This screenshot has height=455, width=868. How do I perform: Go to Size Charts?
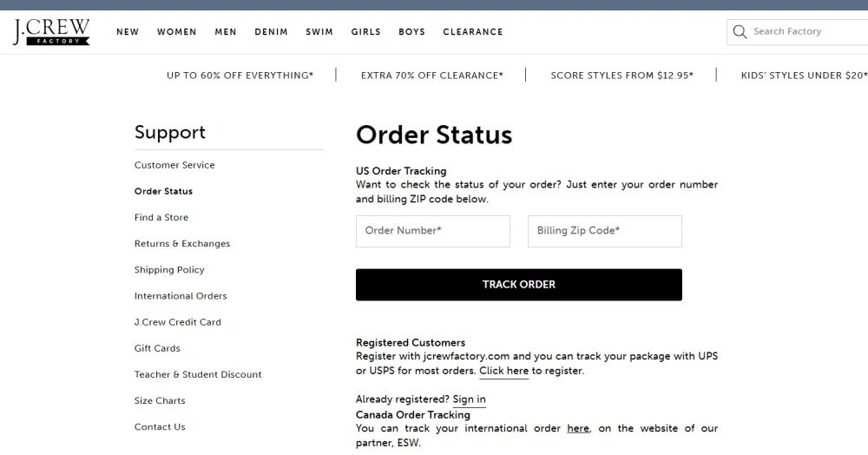[x=160, y=401]
